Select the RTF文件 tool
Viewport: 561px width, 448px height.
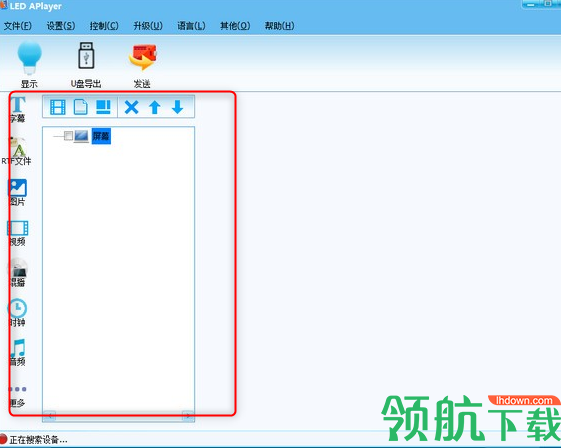17,151
